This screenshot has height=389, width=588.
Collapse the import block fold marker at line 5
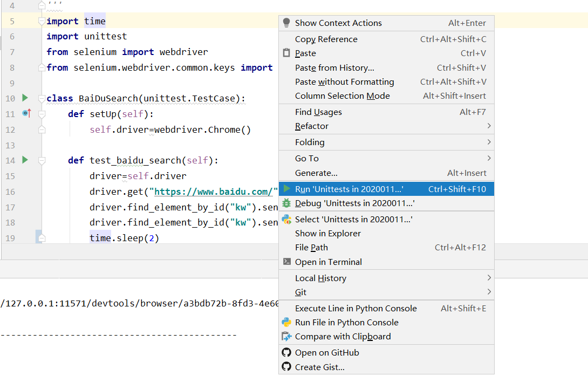pos(42,22)
